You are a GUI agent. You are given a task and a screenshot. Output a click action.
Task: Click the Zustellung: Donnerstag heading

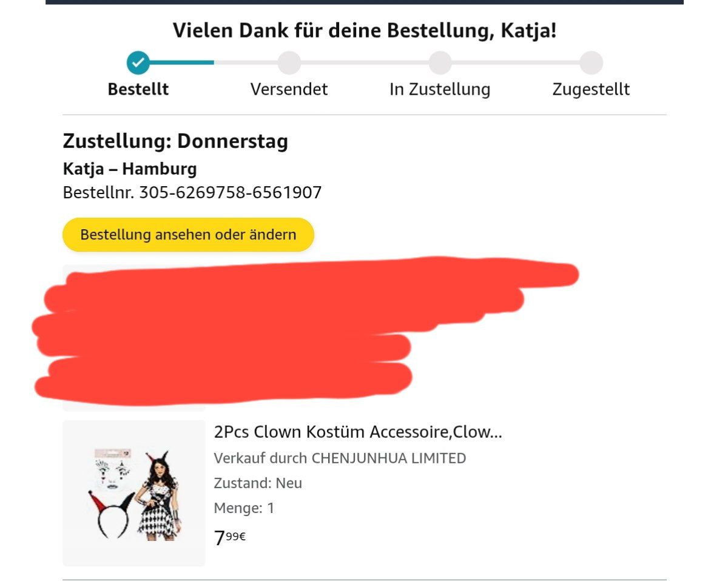pos(175,141)
